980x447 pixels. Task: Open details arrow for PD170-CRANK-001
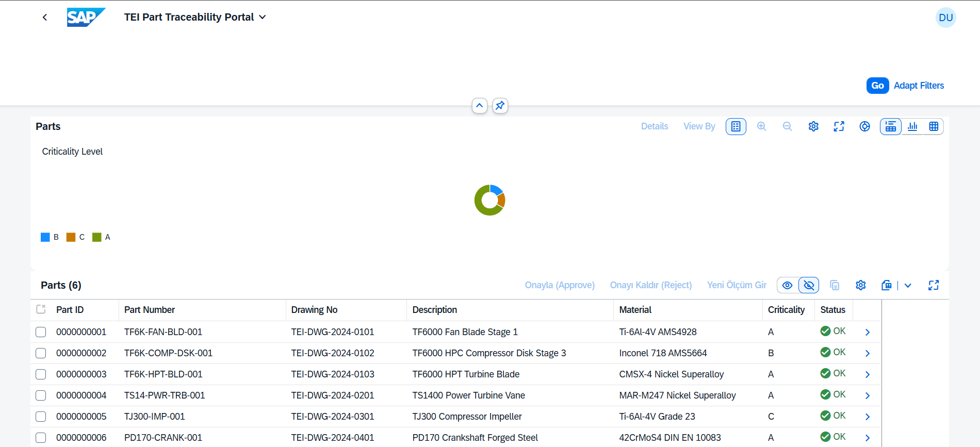[868, 438]
